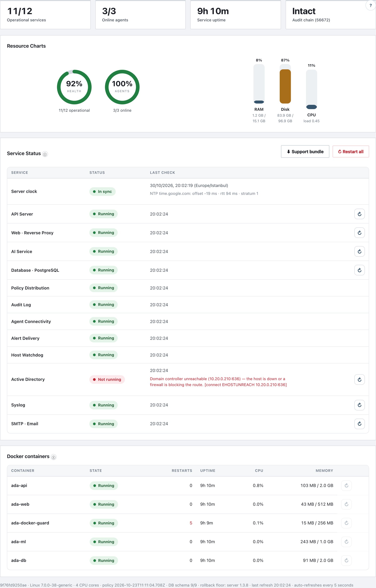Click the RAM usage bar
Image resolution: width=376 pixels, height=588 pixels.
(x=259, y=84)
